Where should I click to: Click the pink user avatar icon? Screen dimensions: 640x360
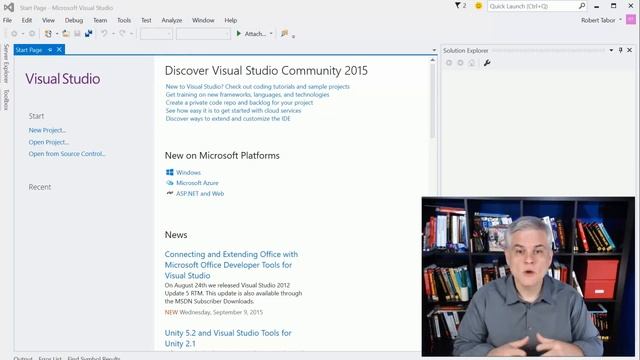(x=631, y=20)
